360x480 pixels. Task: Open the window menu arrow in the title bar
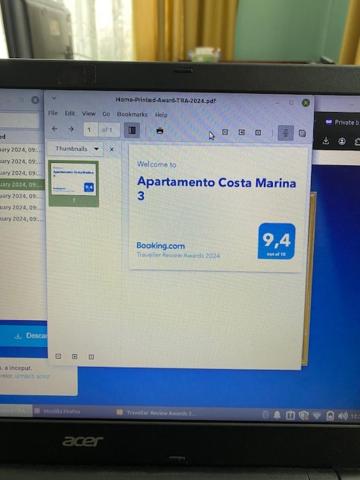click(x=54, y=98)
